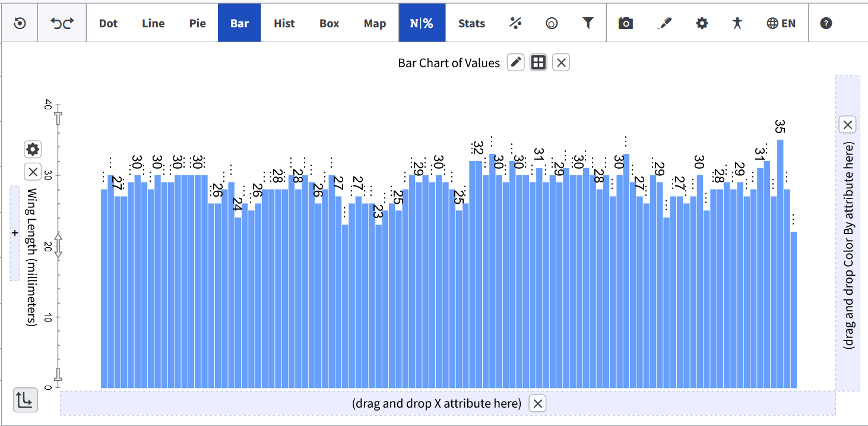Select the Bar chart type

coord(239,23)
